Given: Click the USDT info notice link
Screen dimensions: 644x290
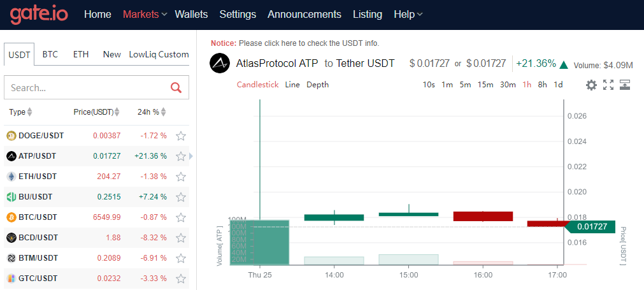Looking at the screenshot, I should (x=309, y=43).
